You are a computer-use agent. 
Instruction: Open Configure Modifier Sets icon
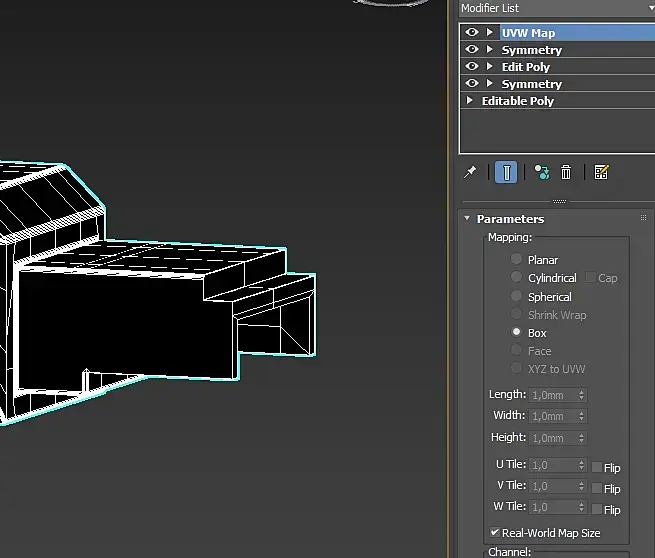[601, 172]
